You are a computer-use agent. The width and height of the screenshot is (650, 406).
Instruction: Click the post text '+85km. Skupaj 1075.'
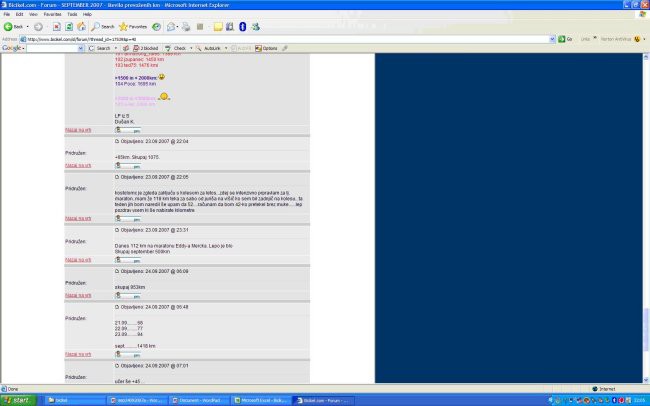137,157
